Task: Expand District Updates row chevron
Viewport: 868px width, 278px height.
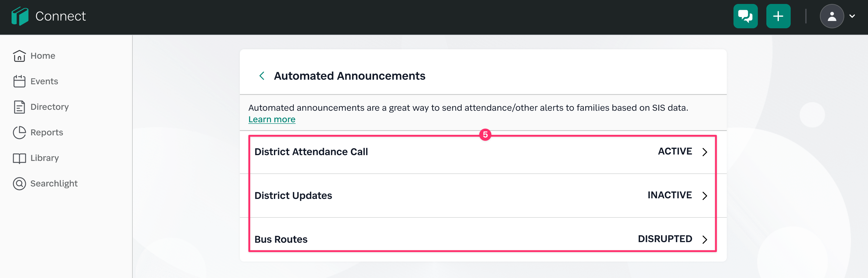Action: tap(705, 196)
